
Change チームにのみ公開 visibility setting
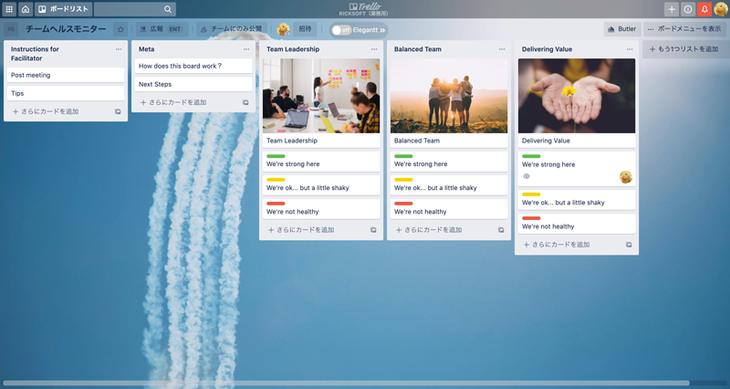click(231, 29)
